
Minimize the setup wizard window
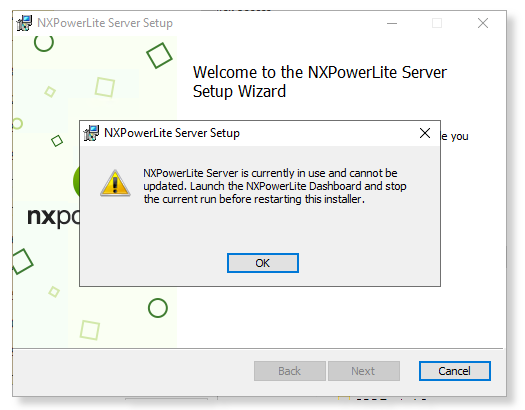[392, 23]
